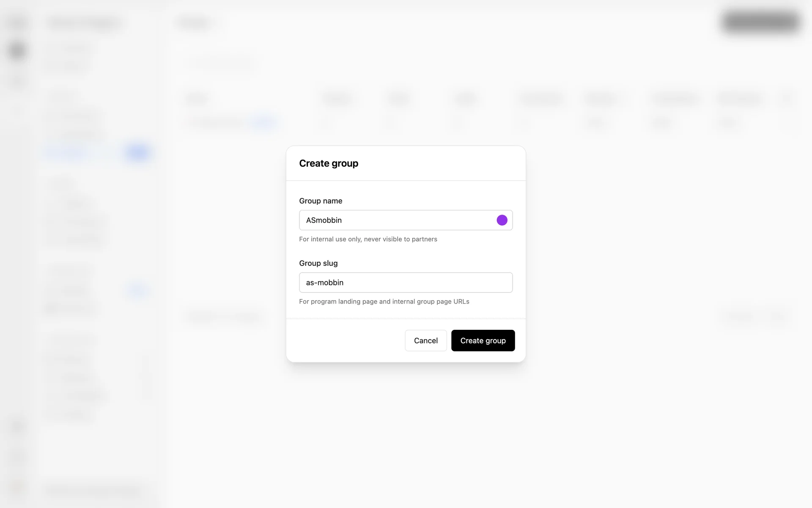This screenshot has height=508, width=812.
Task: Click the "For internal use only" helper text
Action: click(x=368, y=239)
